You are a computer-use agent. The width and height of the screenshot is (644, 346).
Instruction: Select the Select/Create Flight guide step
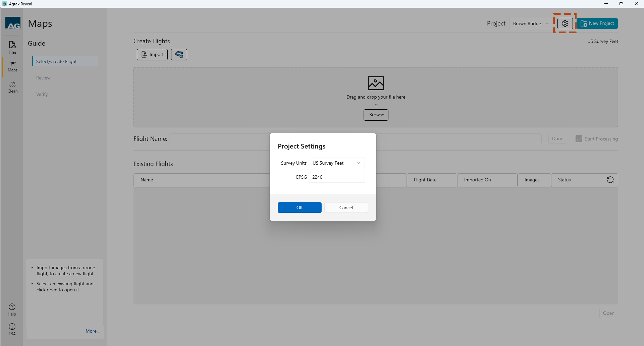click(x=56, y=61)
